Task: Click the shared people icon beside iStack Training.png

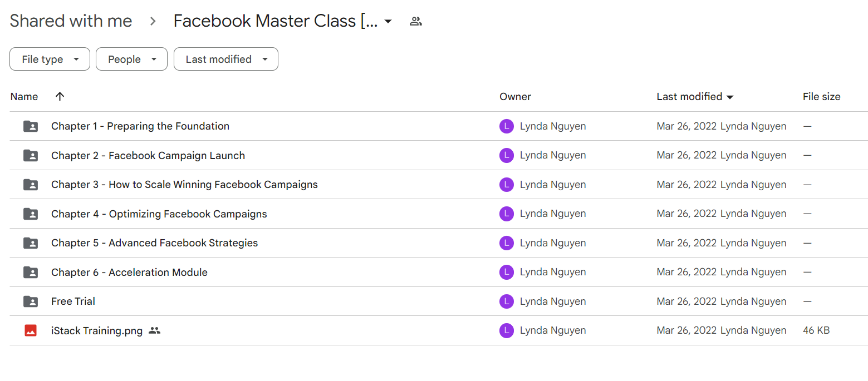Action: [155, 330]
